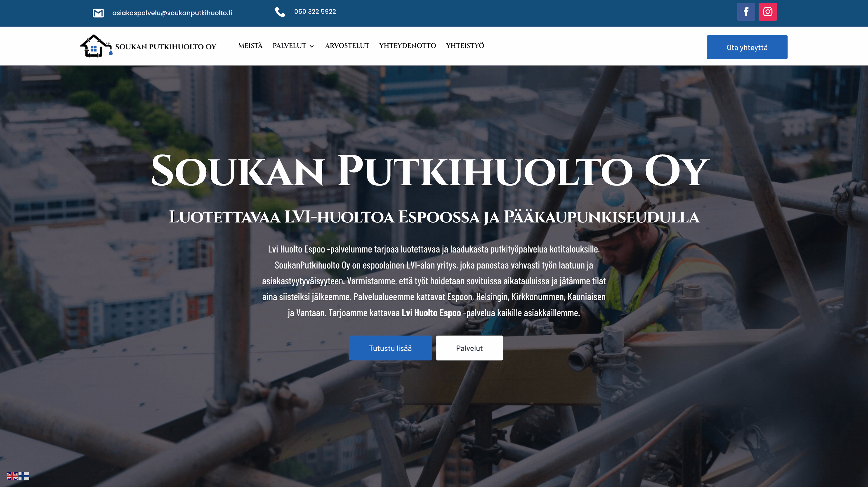The width and height of the screenshot is (868, 488).
Task: Open the company's Facebook page
Action: 746,12
